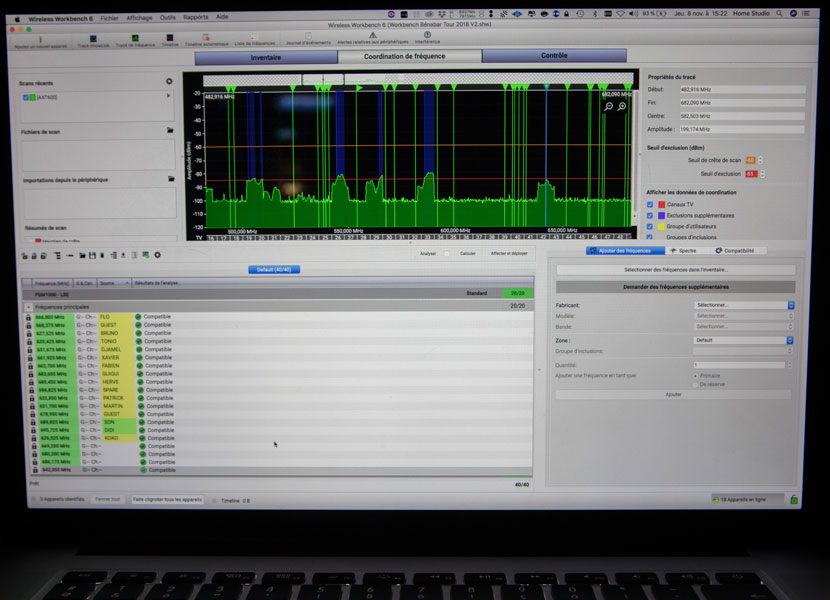Click Faire clignoter tous les appareils
Image resolution: width=830 pixels, height=600 pixels.
[x=167, y=499]
